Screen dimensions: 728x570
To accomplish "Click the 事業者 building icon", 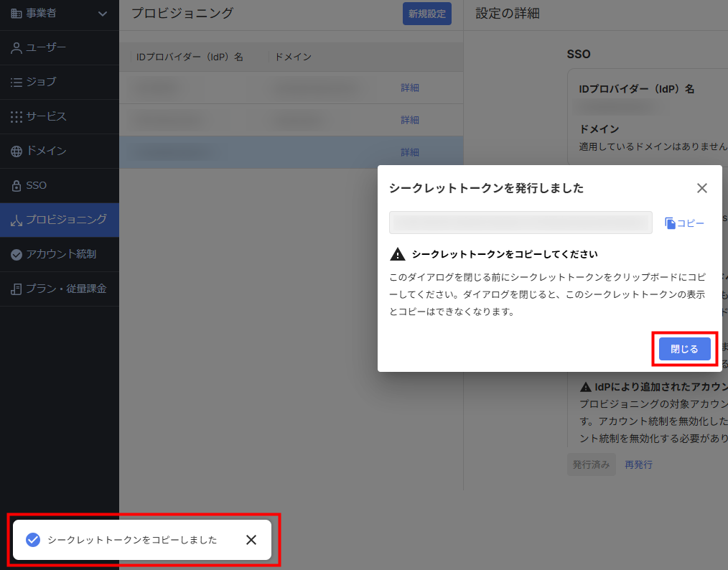I will [x=17, y=14].
